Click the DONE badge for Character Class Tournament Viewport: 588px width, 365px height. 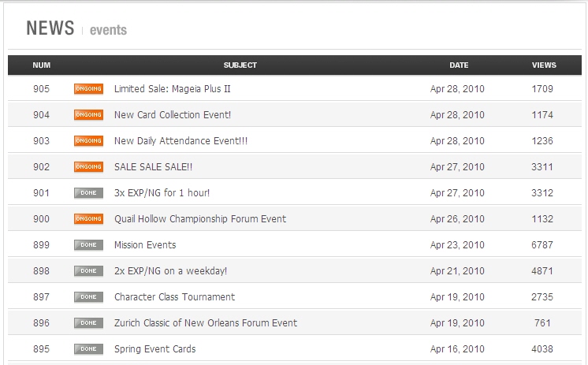point(88,297)
